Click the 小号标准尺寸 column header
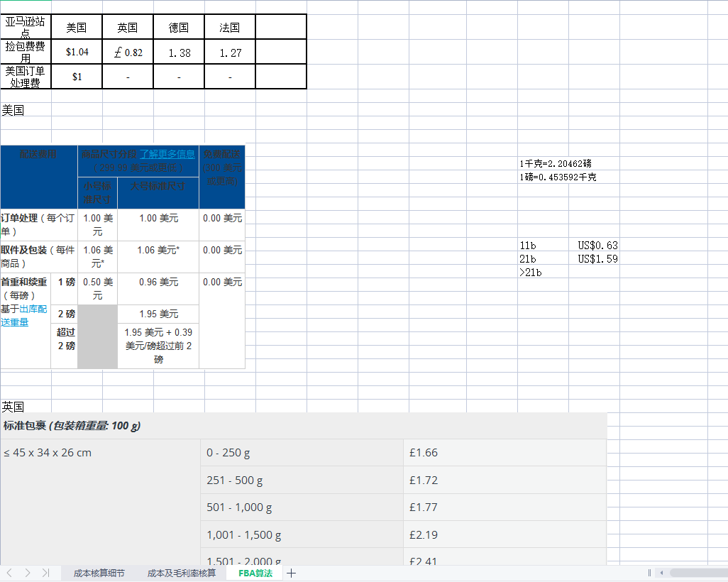 (97, 193)
